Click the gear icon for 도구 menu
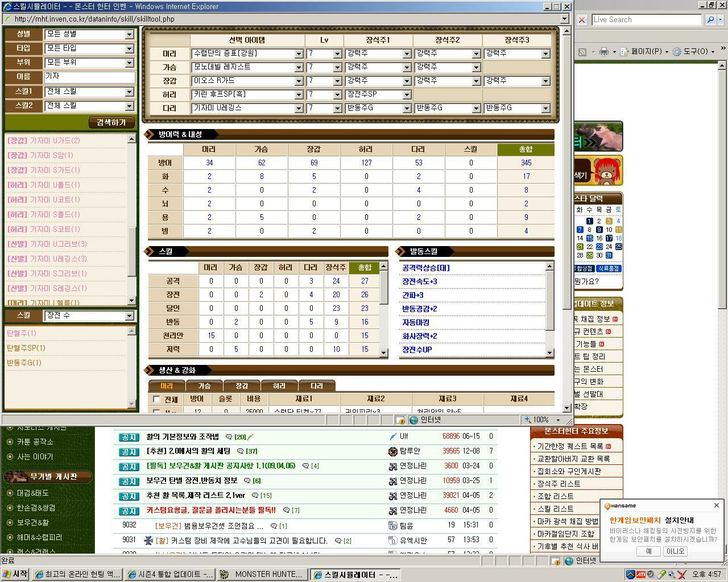Screen dimensions: 728x582 point(676,52)
